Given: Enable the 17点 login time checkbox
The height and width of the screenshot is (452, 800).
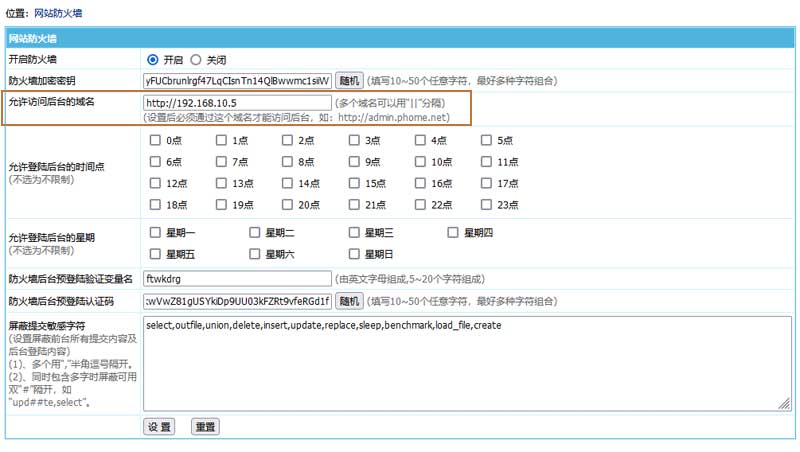Looking at the screenshot, I should click(487, 183).
